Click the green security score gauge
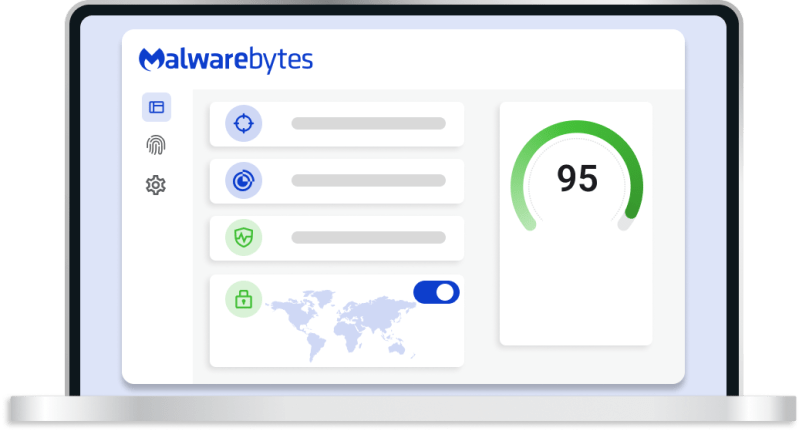799x431 pixels. point(576,176)
